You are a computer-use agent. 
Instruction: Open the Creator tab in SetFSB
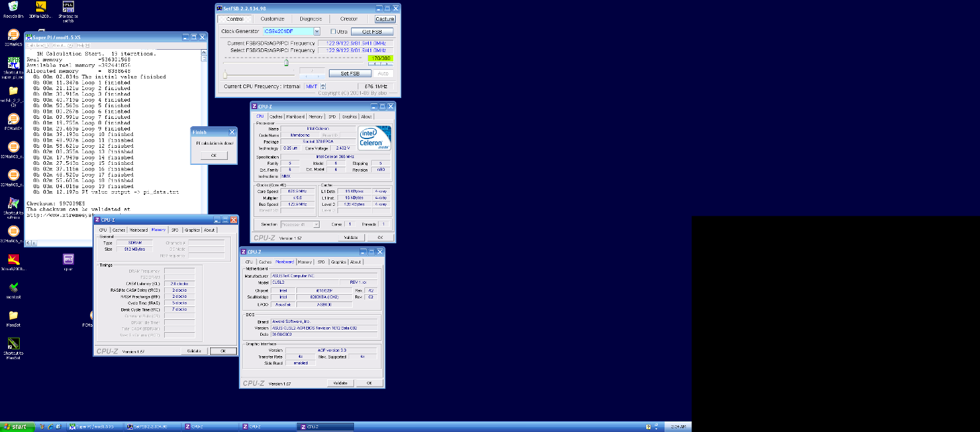349,19
